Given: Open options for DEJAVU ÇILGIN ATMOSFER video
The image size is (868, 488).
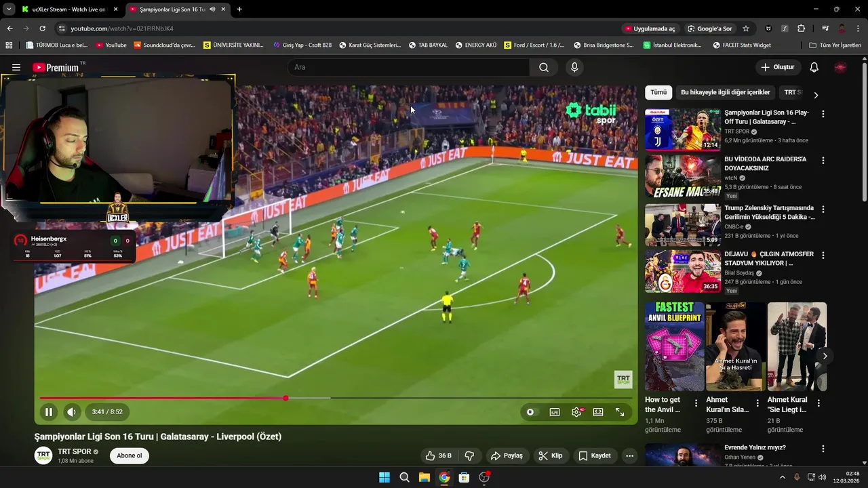Looking at the screenshot, I should click(823, 256).
